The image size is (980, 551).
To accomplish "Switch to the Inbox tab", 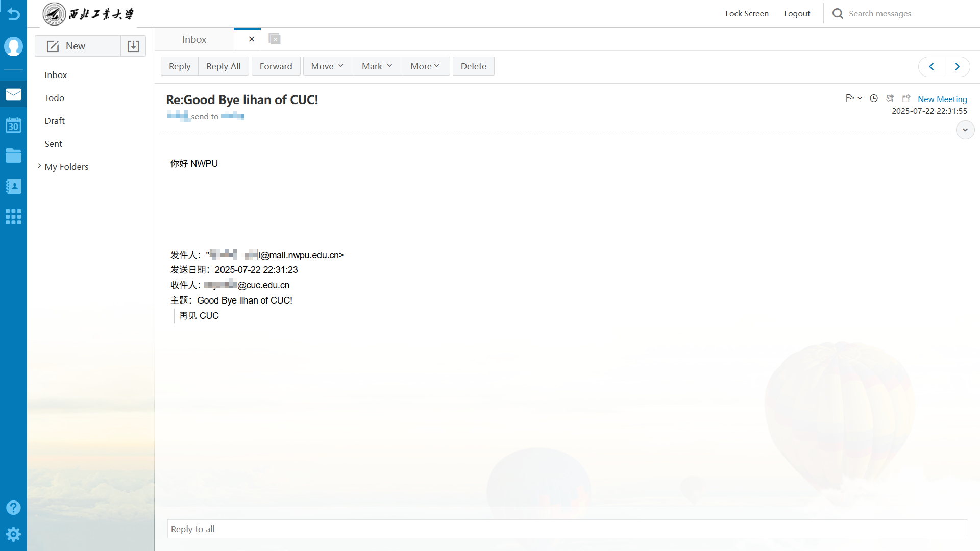I will (194, 39).
